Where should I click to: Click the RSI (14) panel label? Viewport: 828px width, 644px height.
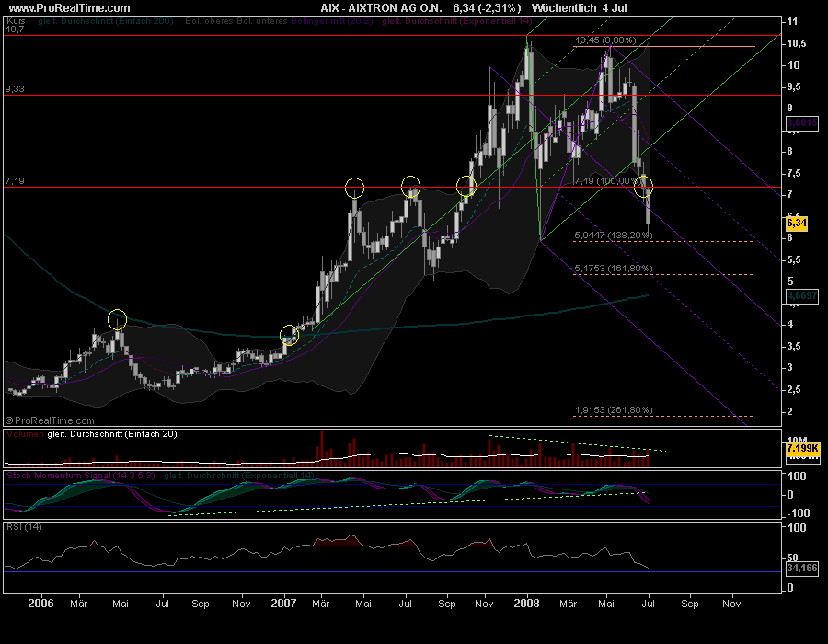(24, 527)
